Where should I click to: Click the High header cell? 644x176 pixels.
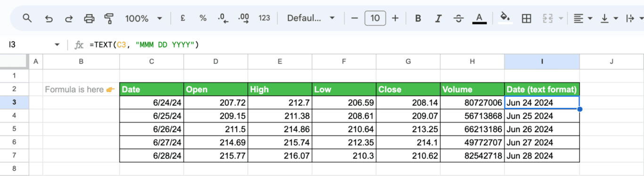(280, 89)
